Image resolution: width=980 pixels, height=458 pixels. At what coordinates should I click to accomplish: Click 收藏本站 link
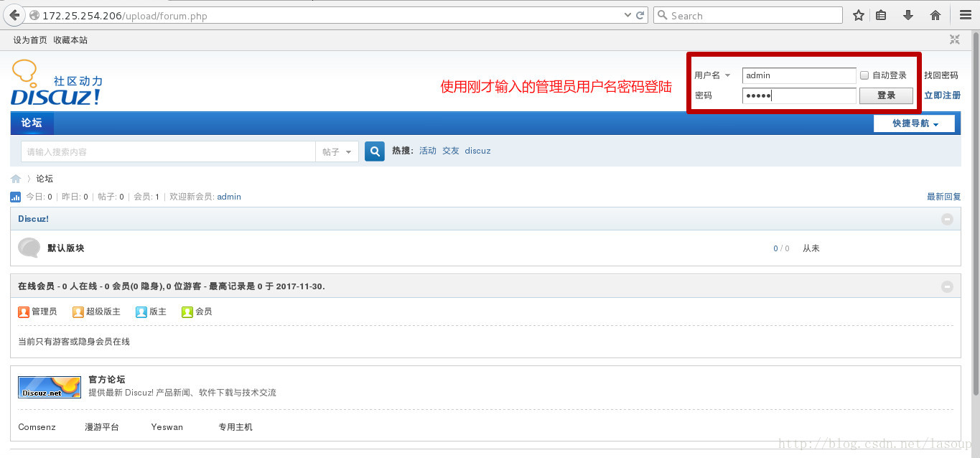[70, 40]
